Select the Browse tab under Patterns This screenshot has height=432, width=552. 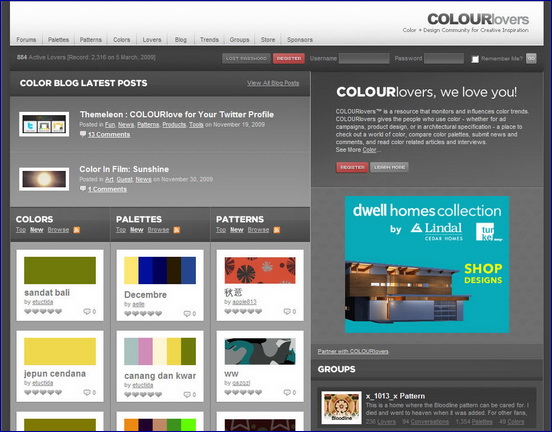point(258,230)
